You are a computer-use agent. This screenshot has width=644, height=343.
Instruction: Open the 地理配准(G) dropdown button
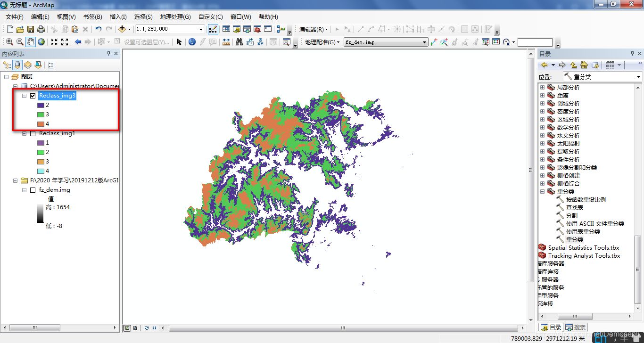[x=322, y=42]
